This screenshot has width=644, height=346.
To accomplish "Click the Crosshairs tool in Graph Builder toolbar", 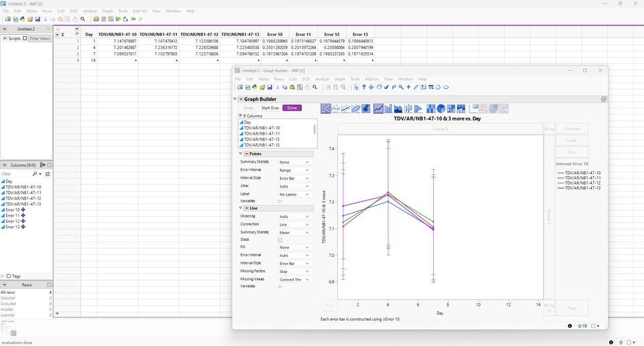I will 408,87.
